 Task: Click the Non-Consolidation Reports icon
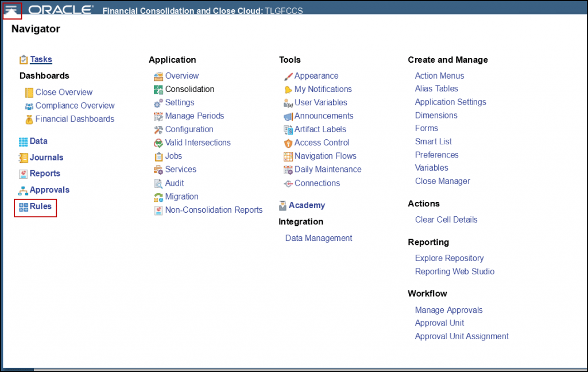click(x=158, y=210)
